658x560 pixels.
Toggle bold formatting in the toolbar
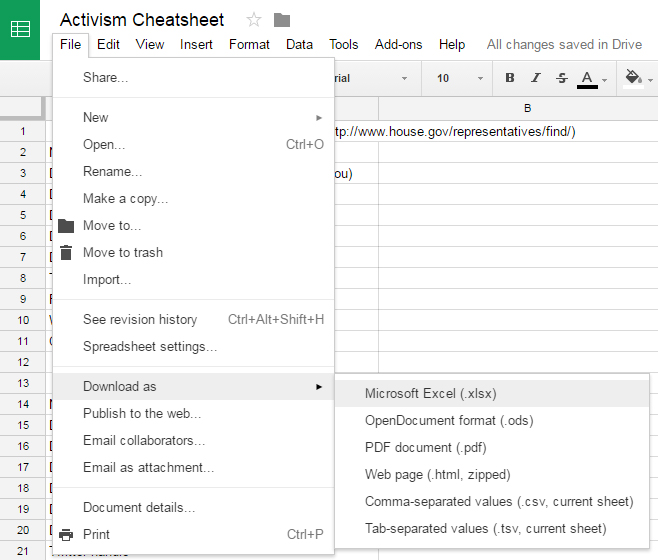point(510,78)
